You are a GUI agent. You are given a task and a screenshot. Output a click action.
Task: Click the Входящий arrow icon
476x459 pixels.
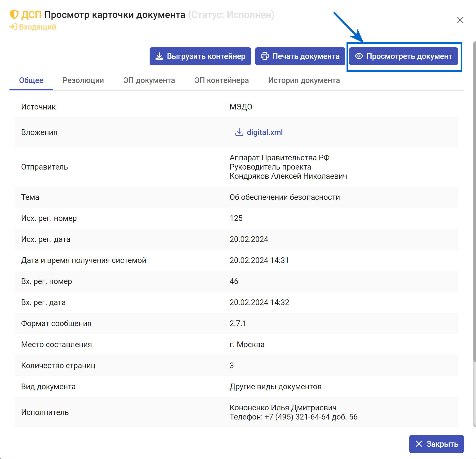[x=13, y=27]
